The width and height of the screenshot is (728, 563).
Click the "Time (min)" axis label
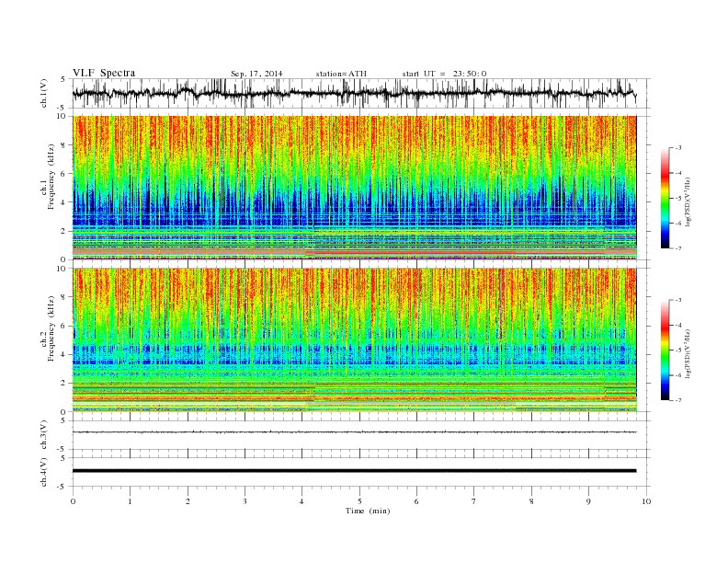pos(368,511)
